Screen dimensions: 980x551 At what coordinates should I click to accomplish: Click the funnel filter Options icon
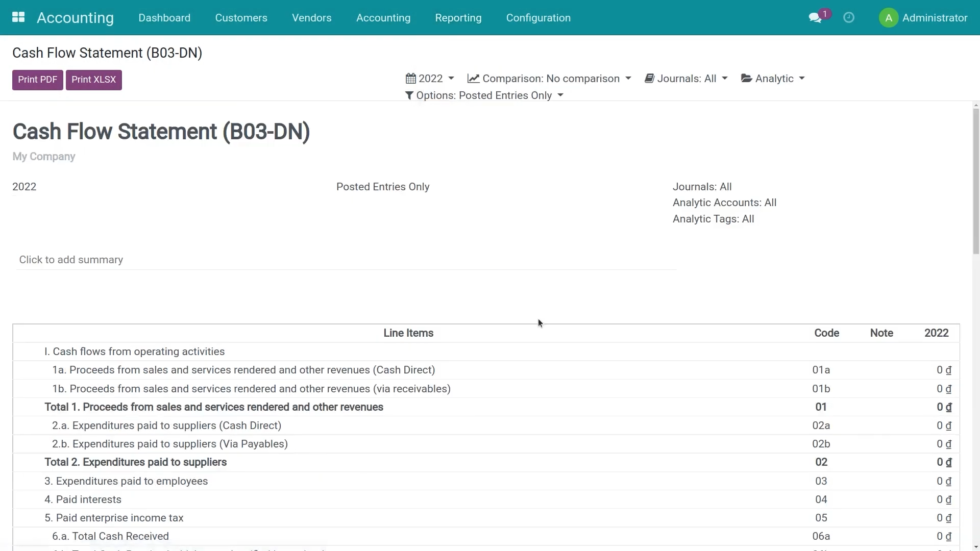click(409, 95)
